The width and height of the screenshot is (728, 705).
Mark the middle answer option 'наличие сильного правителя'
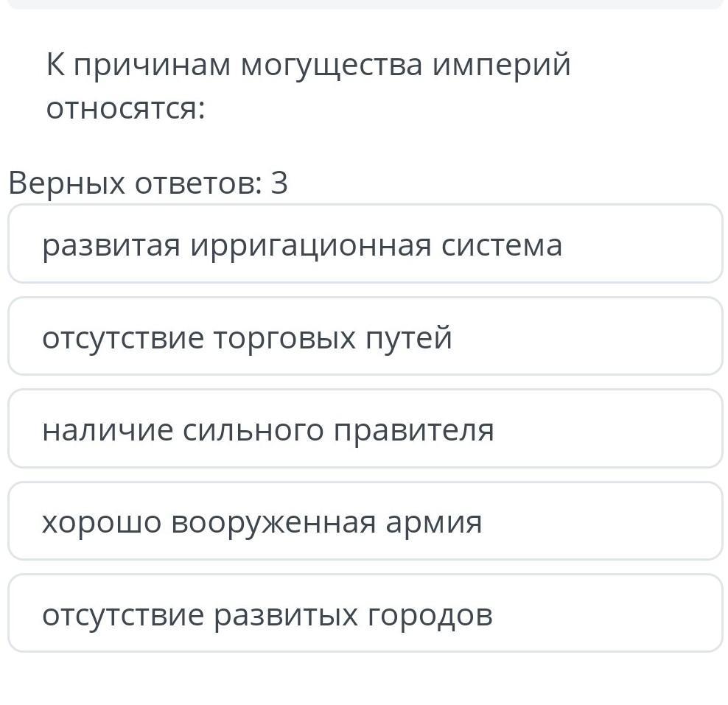click(x=365, y=429)
